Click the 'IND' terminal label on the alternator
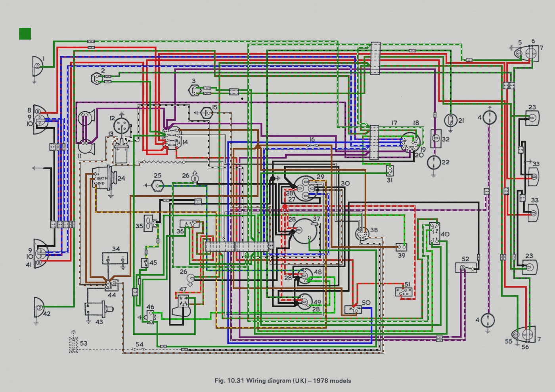Image resolution: width=555 pixels, height=392 pixels. coord(101,184)
